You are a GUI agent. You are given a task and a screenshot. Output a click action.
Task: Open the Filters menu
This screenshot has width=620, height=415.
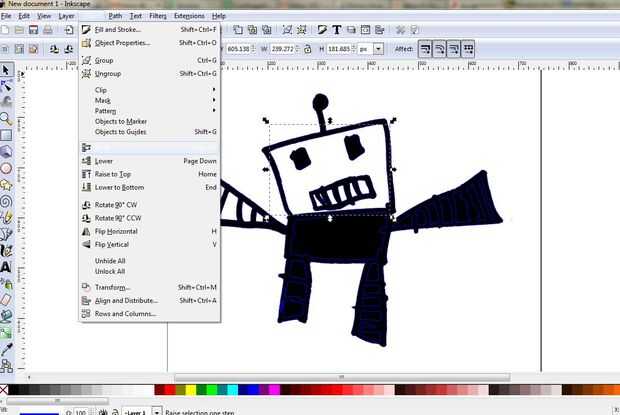click(158, 16)
